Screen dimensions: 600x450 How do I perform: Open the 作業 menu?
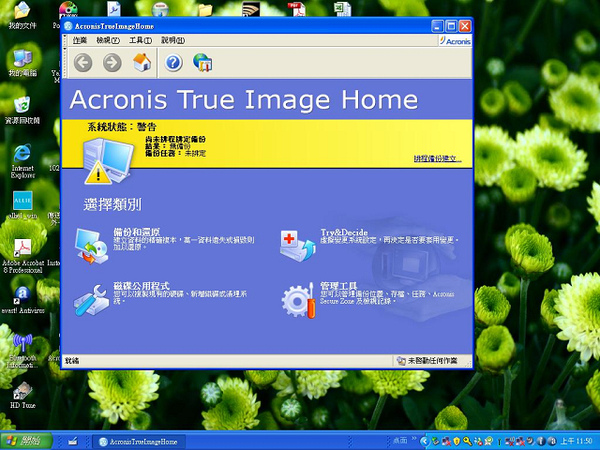[x=80, y=40]
